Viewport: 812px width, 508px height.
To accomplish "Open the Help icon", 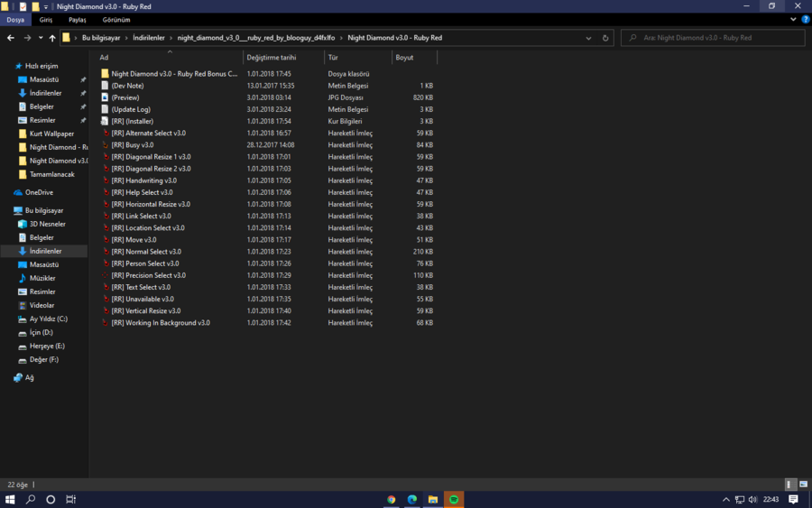I will tap(806, 20).
